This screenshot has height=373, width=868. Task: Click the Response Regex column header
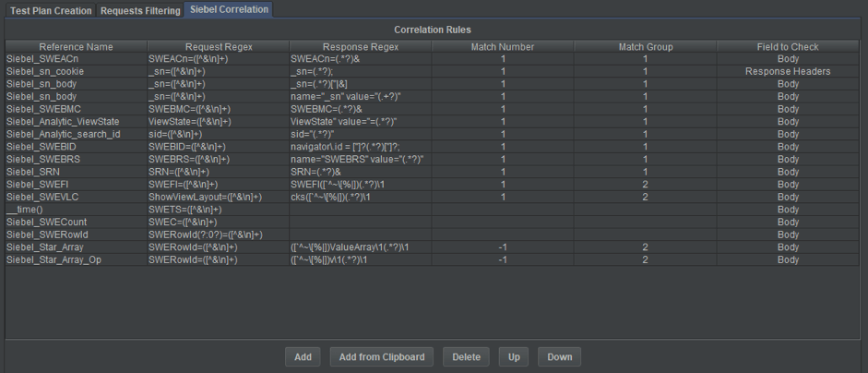361,46
